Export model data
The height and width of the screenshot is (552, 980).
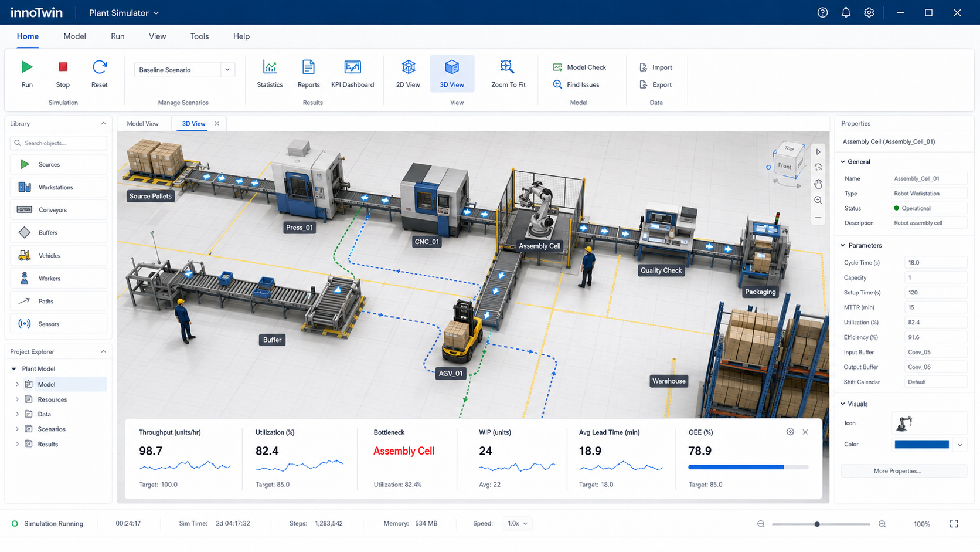point(655,84)
